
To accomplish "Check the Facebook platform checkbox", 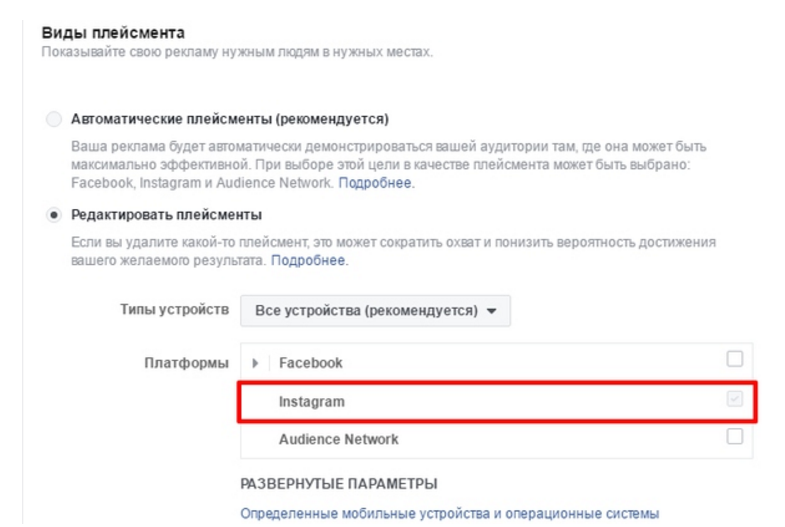I will (x=735, y=360).
